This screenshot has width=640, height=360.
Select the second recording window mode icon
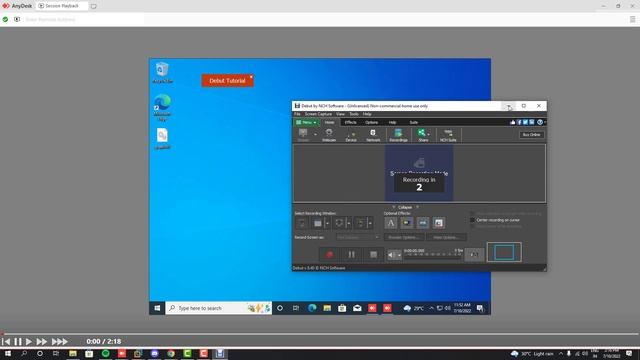tap(318, 223)
